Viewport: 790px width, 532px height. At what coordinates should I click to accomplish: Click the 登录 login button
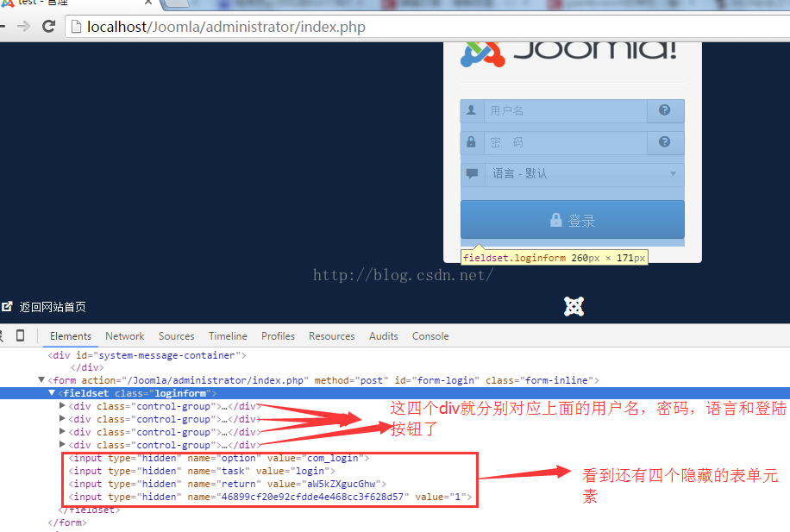tap(573, 220)
